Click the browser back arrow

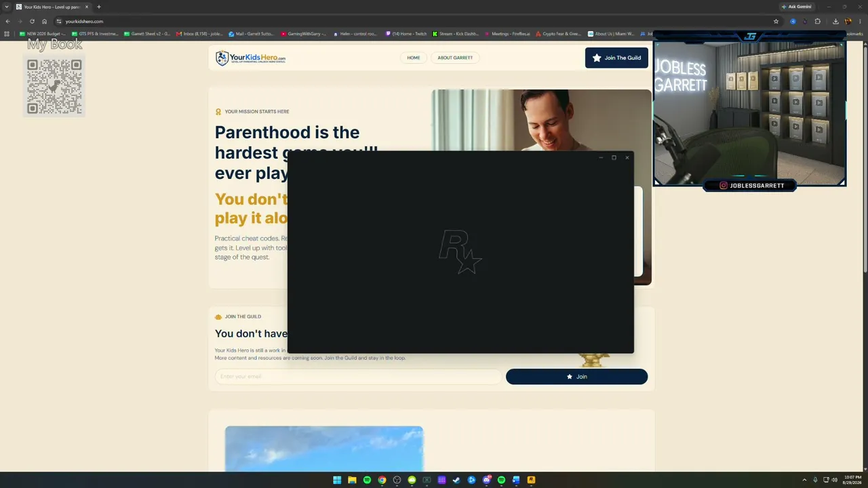pos(7,21)
